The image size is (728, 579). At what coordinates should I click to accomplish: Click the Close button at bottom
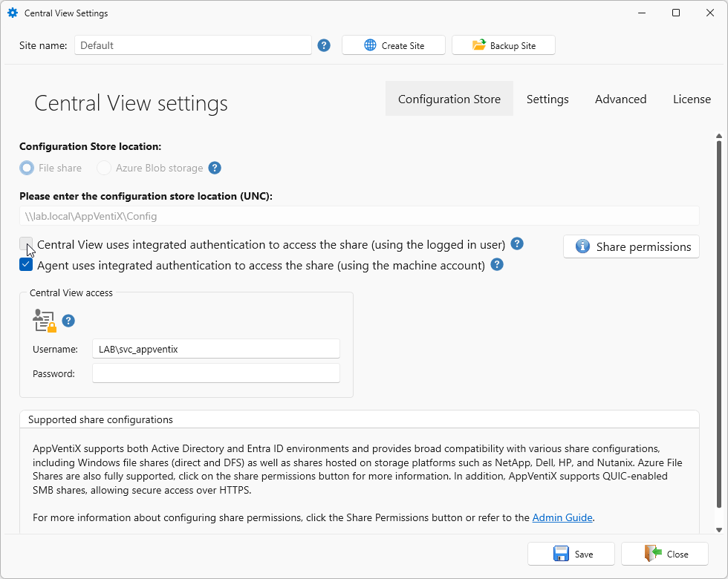[x=665, y=554]
